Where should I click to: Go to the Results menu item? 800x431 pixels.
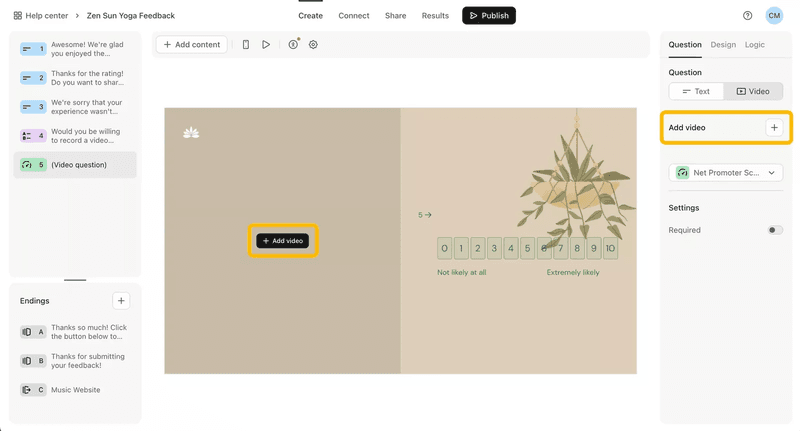tap(435, 16)
